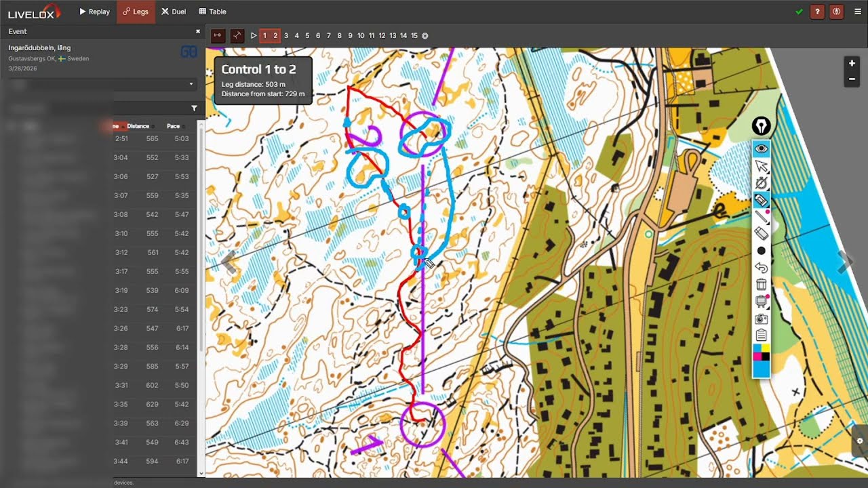Select the black dot brush size
The width and height of the screenshot is (868, 488).
tap(761, 251)
